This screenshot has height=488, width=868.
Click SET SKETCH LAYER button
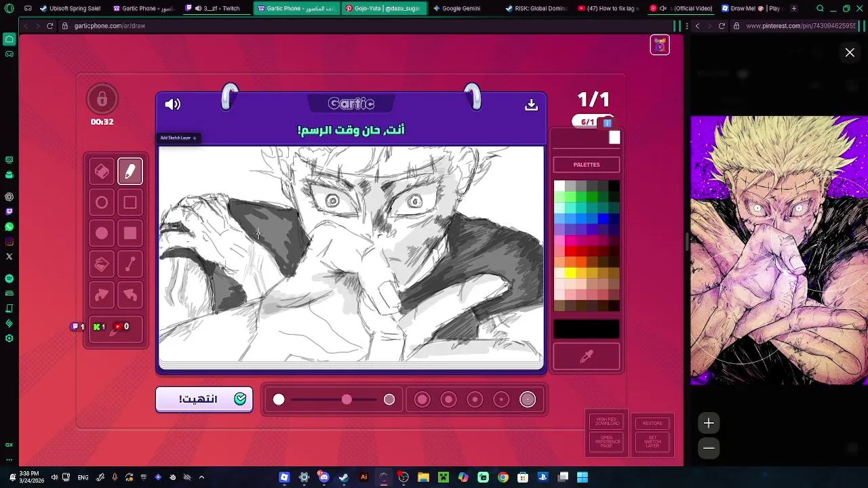coord(652,443)
